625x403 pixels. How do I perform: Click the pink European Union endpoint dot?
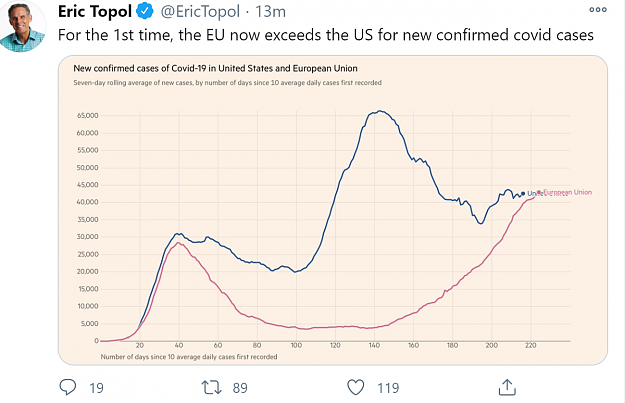(x=539, y=192)
